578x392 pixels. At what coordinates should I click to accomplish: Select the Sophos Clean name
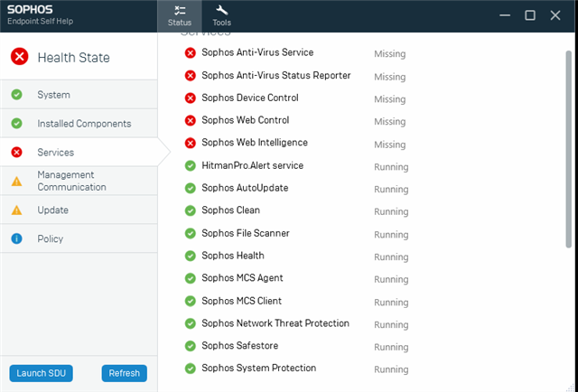point(231,210)
